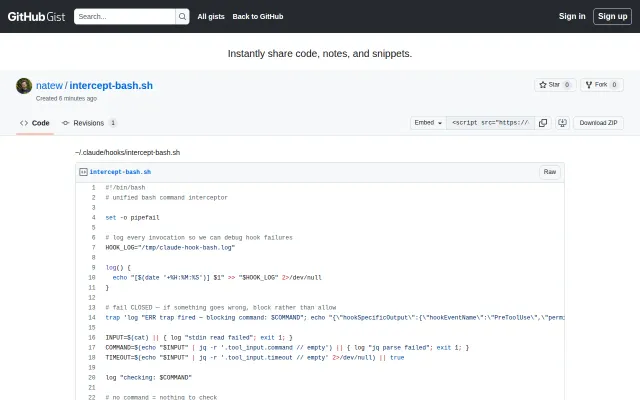Click the search magnifier icon

point(182,16)
